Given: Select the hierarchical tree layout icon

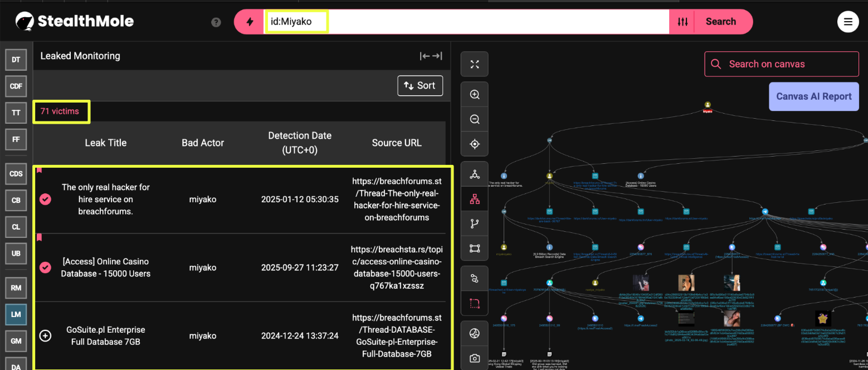Looking at the screenshot, I should click(x=475, y=199).
